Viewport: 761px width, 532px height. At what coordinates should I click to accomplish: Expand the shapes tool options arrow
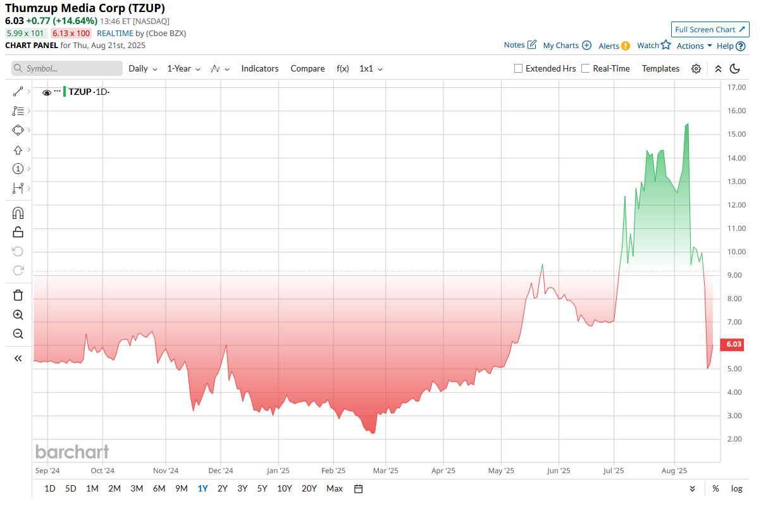pyautogui.click(x=29, y=130)
